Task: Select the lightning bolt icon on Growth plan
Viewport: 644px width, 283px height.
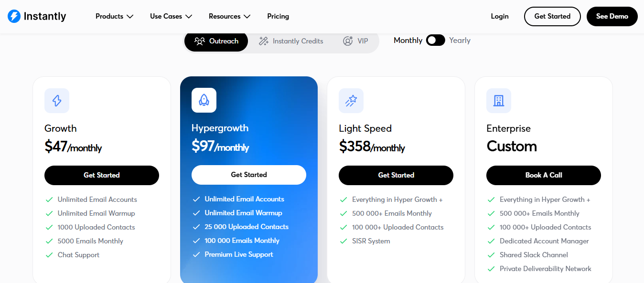Action: pos(56,100)
